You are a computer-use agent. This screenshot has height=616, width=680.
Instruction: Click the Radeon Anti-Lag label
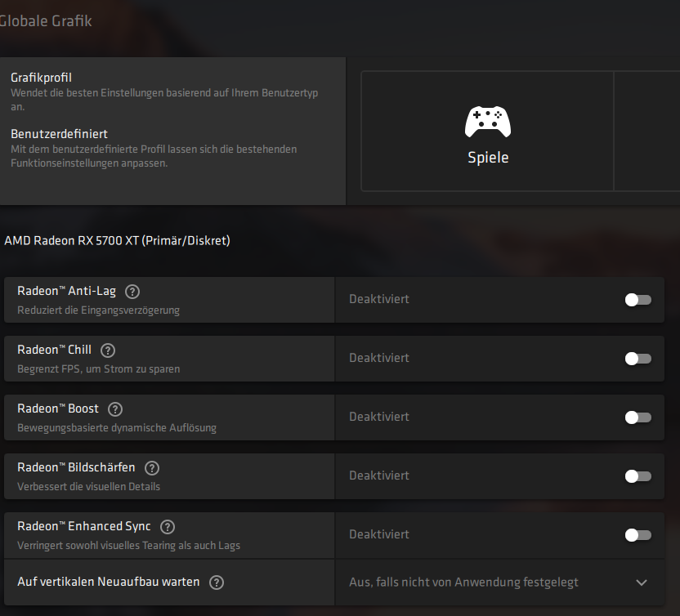(66, 291)
